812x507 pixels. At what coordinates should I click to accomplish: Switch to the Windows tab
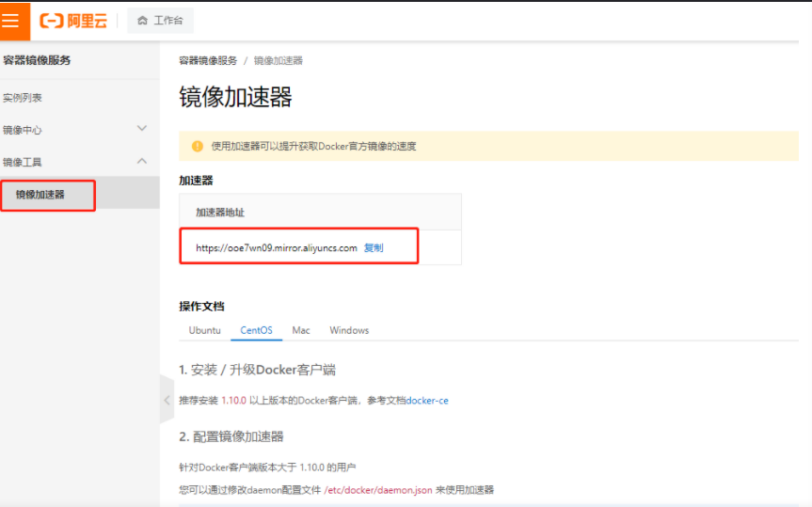click(349, 330)
